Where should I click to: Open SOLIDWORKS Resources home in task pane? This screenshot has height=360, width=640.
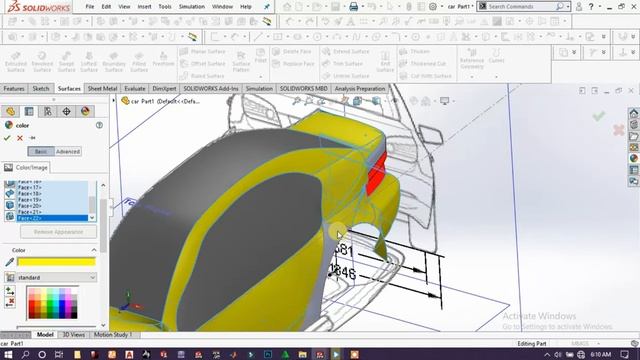633,113
